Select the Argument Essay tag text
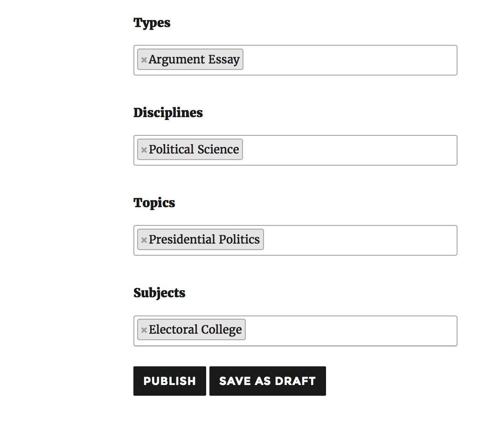The width and height of the screenshot is (486, 448). [x=194, y=60]
